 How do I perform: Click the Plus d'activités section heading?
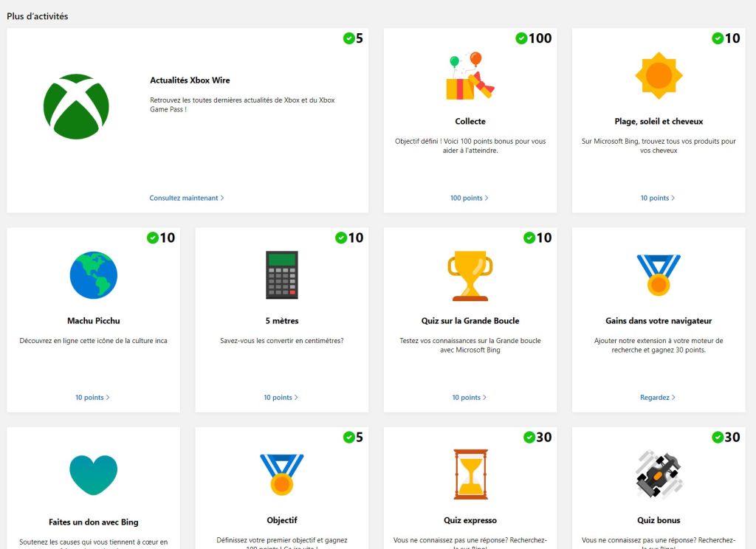[37, 16]
